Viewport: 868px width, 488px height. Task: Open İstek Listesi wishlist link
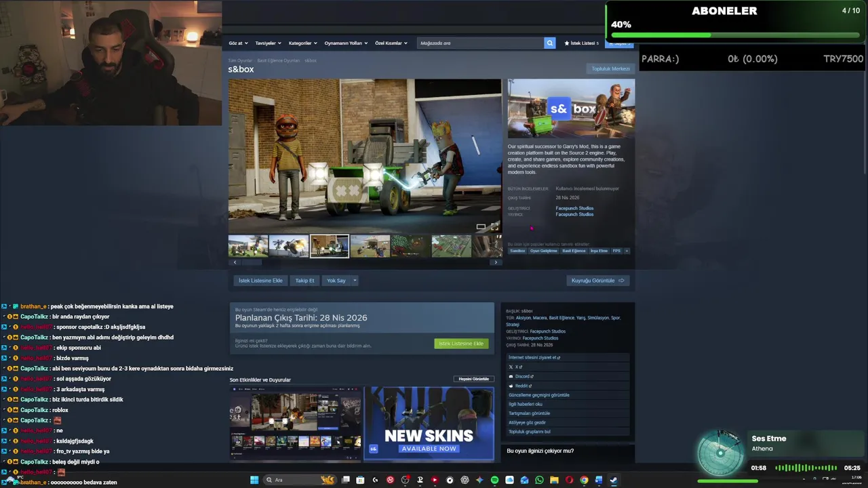pyautogui.click(x=581, y=43)
